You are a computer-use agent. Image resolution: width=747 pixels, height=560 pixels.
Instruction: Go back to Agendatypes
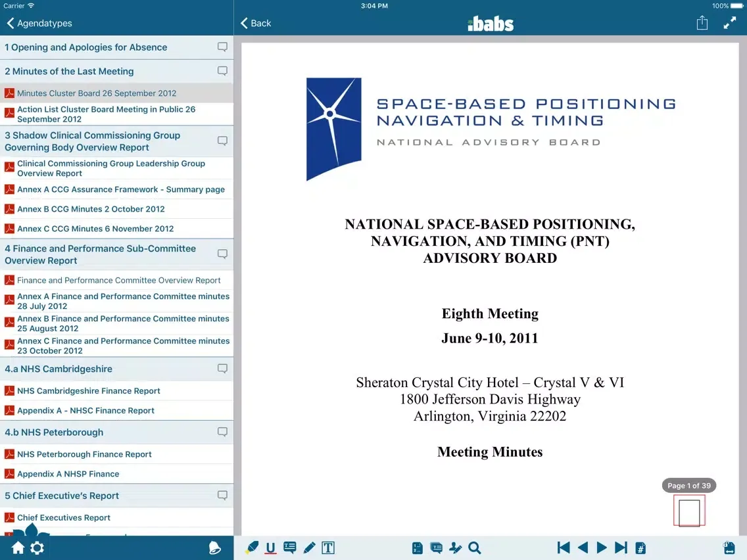click(x=39, y=23)
